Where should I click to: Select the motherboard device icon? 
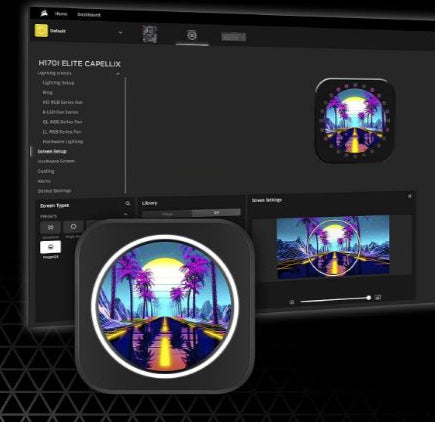[150, 34]
